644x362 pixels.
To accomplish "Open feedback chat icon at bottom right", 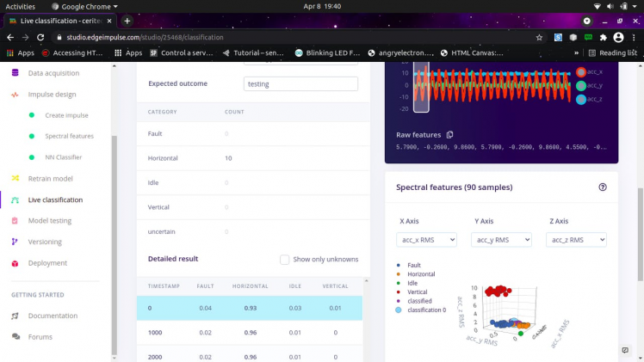I will [625, 350].
